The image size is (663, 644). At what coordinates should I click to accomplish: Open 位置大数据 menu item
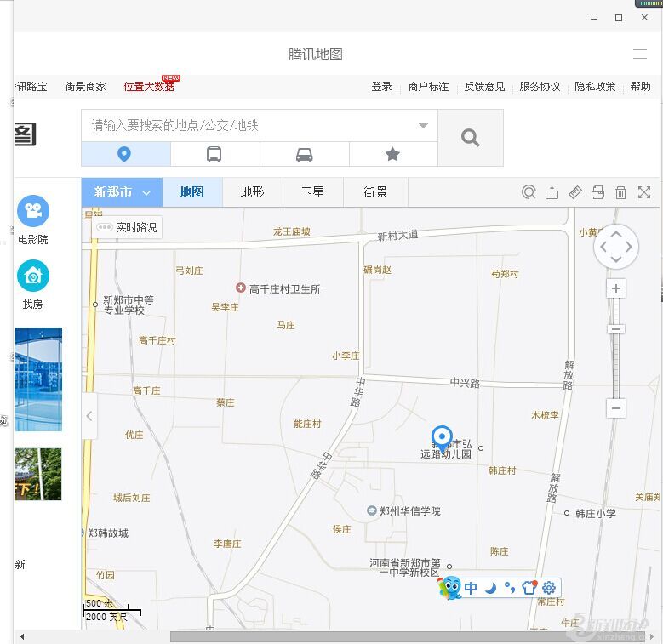[149, 87]
